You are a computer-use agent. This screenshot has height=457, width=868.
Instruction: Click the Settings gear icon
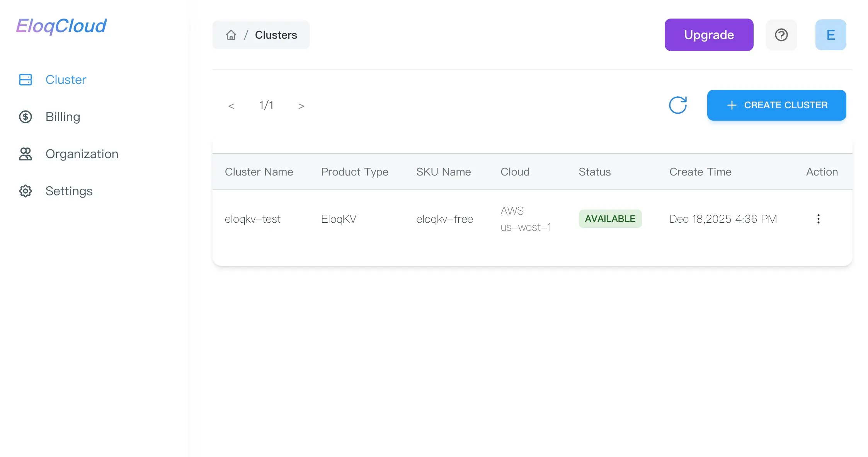coord(26,191)
